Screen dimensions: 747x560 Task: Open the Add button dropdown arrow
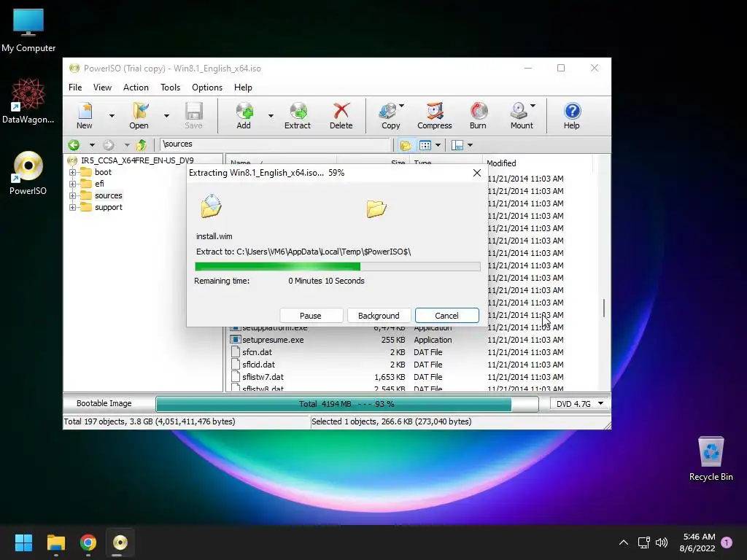(271, 116)
